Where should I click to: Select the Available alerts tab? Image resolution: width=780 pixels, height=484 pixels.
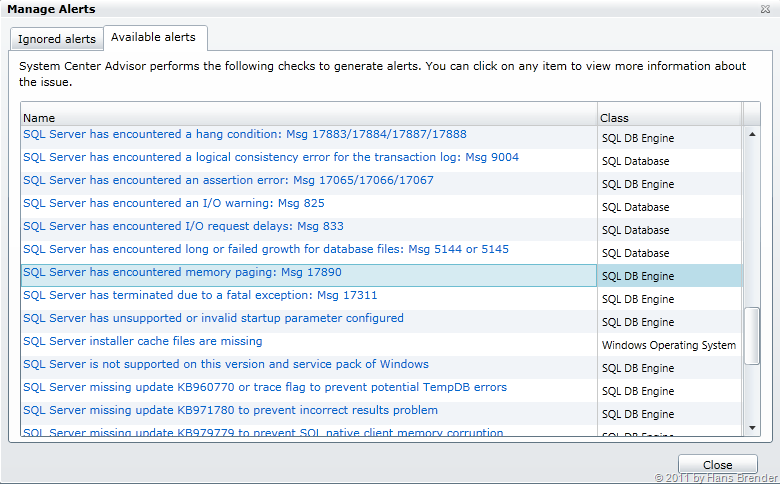click(154, 38)
